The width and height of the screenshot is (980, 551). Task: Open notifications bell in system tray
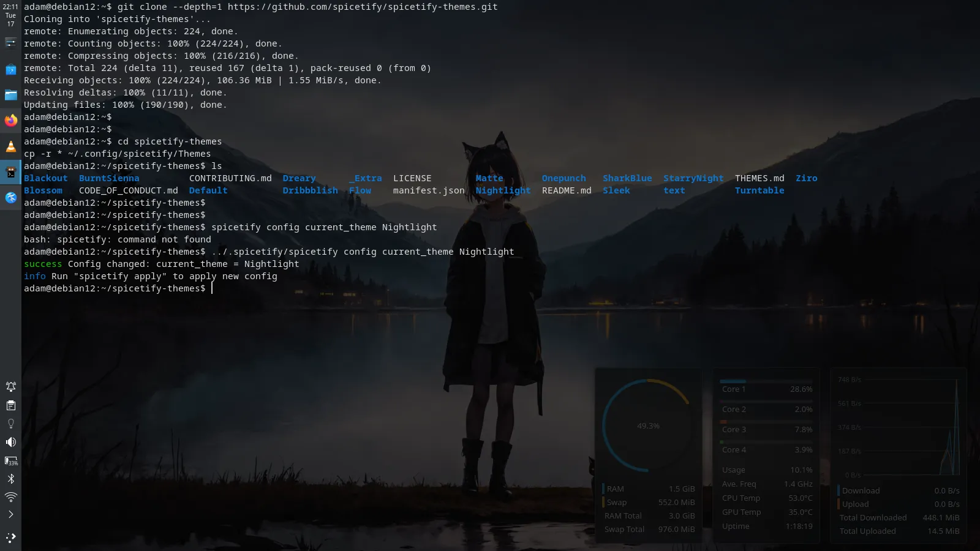10,386
